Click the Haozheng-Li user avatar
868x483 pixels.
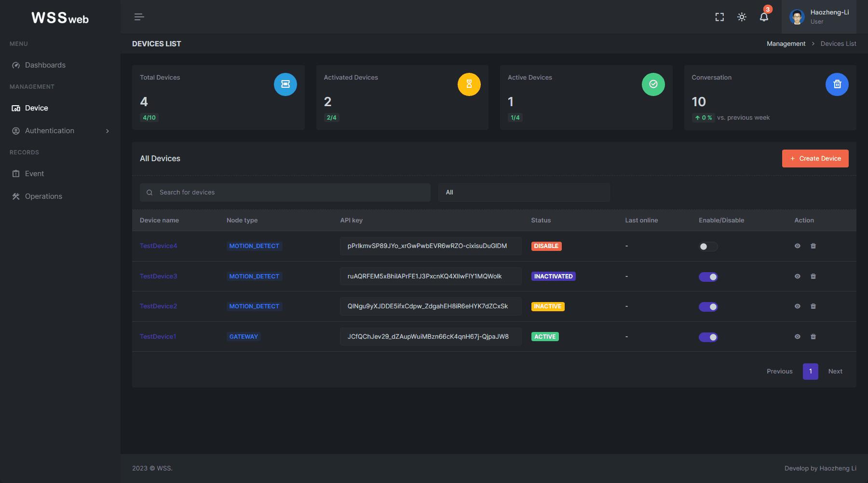(797, 17)
